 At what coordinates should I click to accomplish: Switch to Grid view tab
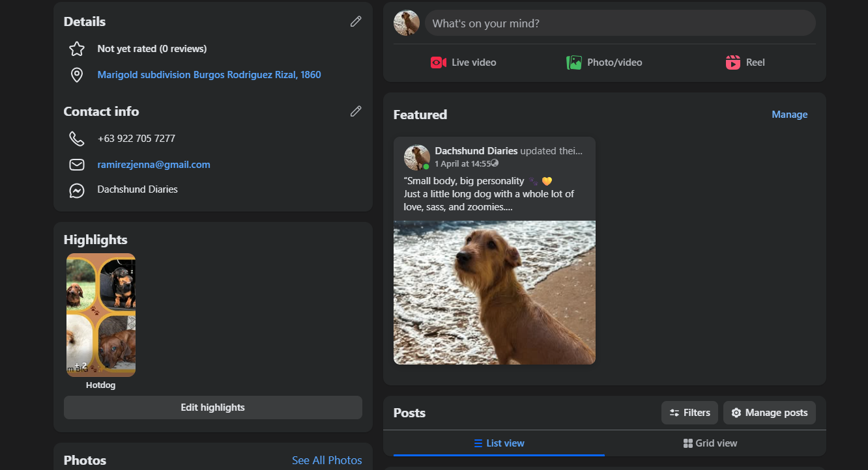pyautogui.click(x=710, y=443)
